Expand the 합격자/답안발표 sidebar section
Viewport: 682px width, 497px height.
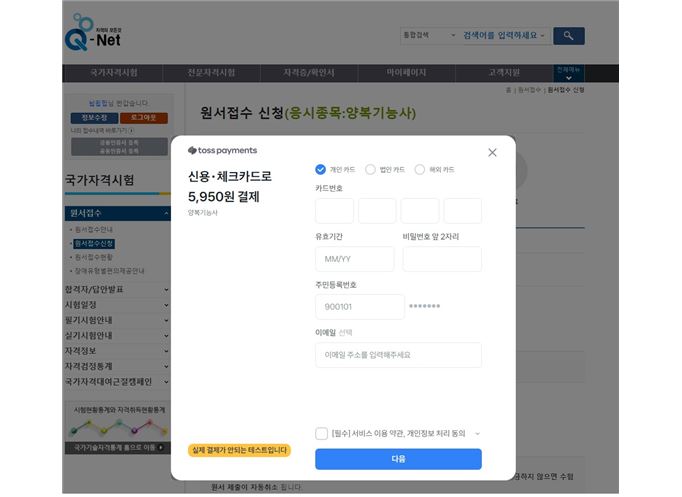(x=117, y=290)
